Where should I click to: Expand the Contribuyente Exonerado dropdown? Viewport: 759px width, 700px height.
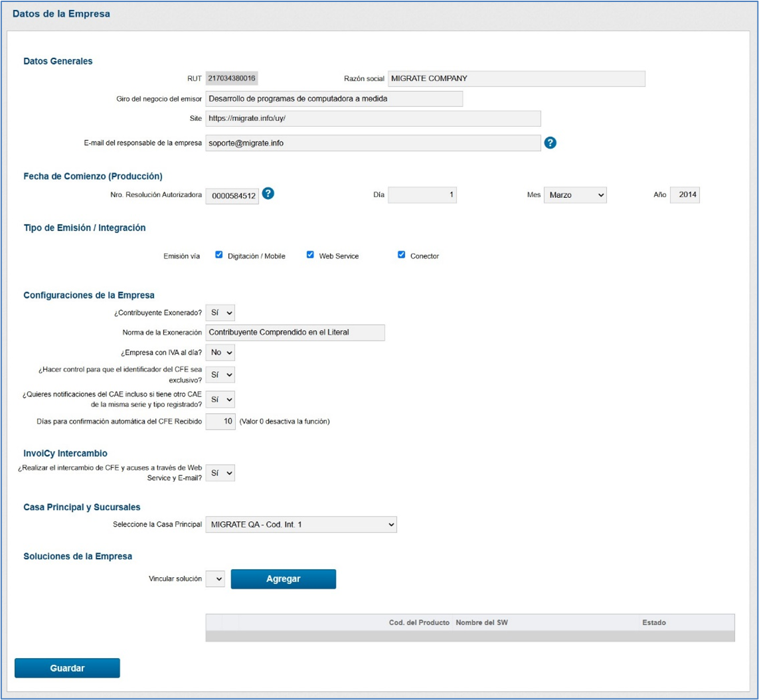point(220,312)
